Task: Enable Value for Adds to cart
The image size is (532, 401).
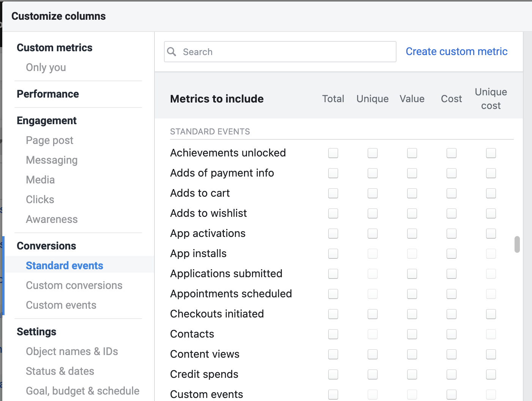Action: (x=412, y=193)
